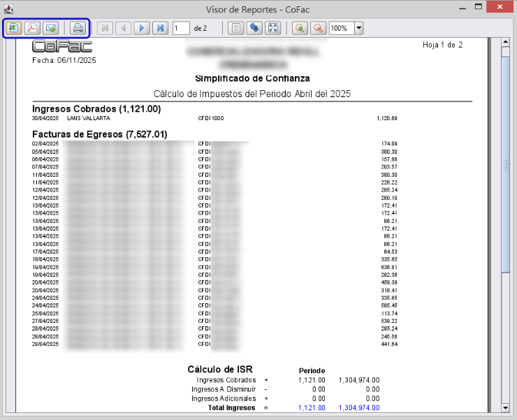Click the zoom percentage field
The width and height of the screenshot is (517, 420).
pos(342,28)
